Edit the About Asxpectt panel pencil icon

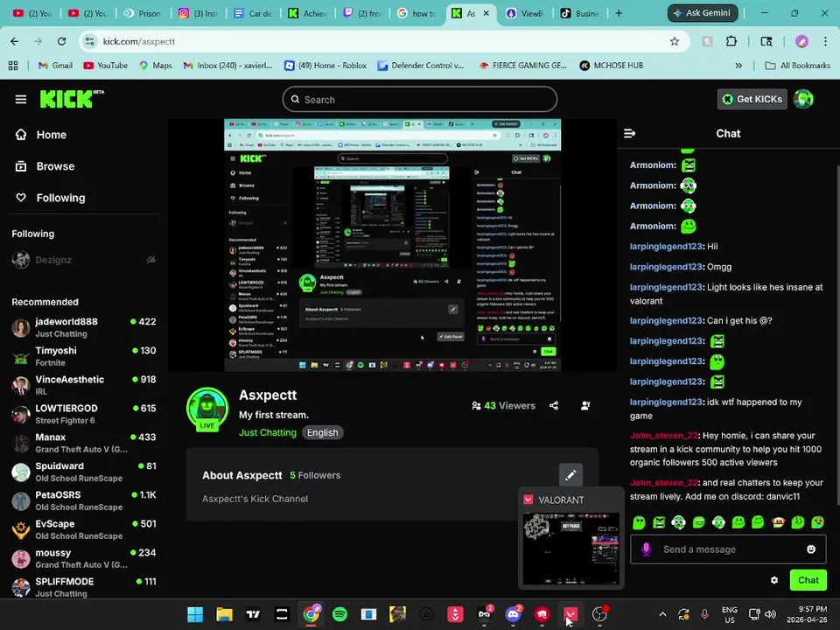570,475
